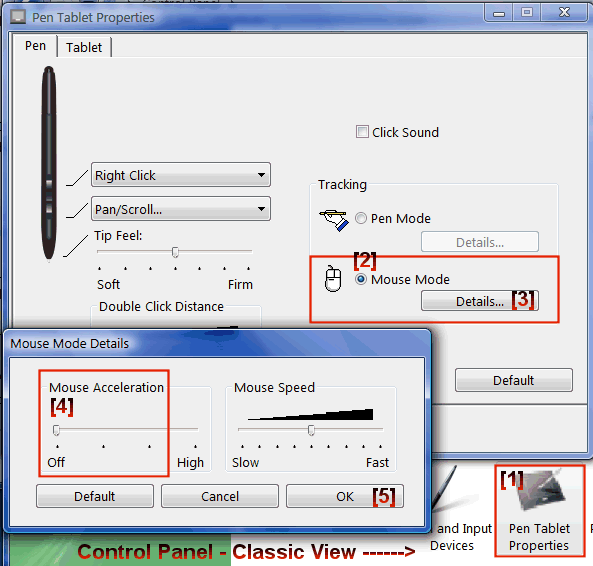Click the Mouse Speed slider handle

pos(311,430)
